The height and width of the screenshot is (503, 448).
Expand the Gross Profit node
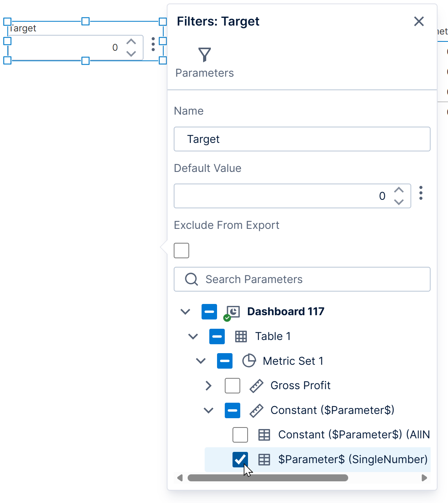pyautogui.click(x=209, y=386)
